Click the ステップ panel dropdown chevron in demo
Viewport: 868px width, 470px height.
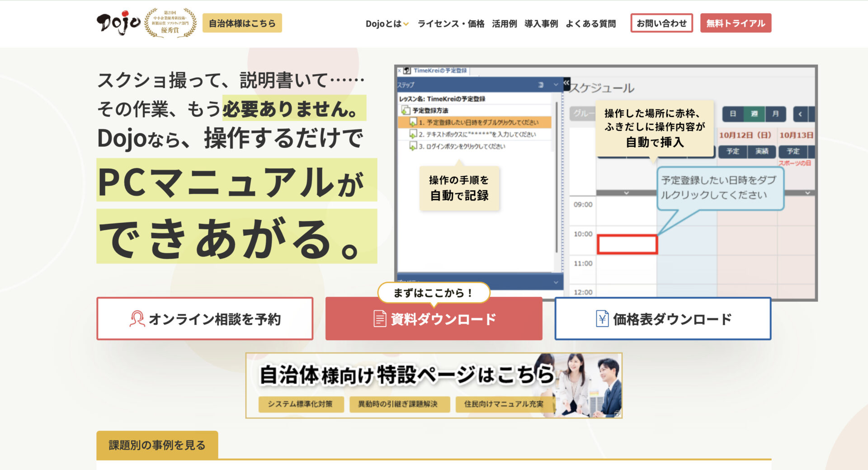[556, 85]
